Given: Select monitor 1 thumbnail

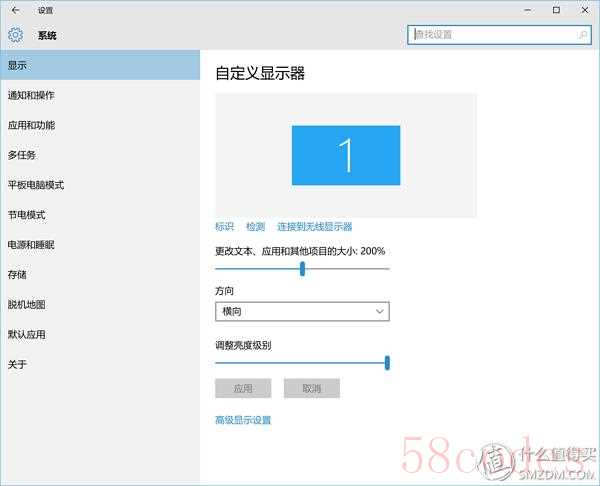Looking at the screenshot, I should (x=346, y=155).
